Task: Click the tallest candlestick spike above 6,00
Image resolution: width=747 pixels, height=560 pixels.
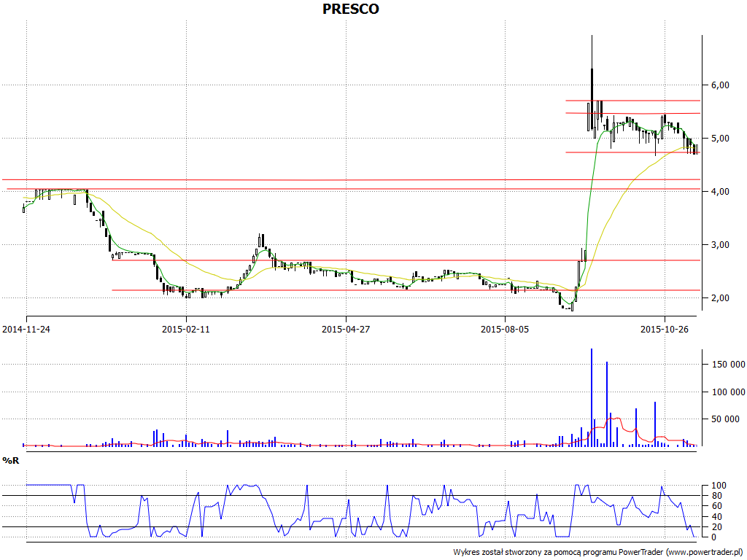Action: (x=592, y=82)
